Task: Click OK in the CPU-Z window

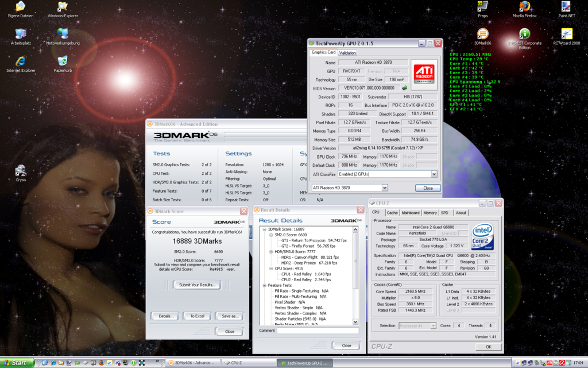Action: [488, 347]
